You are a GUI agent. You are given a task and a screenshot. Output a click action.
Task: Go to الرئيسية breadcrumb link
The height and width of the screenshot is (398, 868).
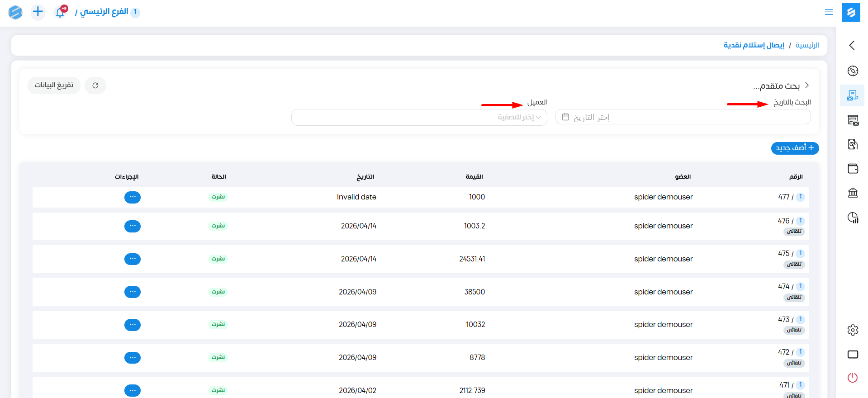coord(807,45)
